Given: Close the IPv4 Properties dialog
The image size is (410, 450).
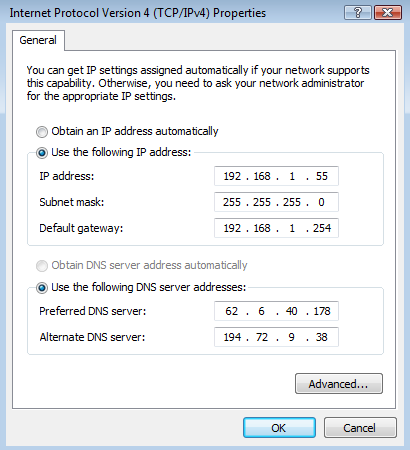Looking at the screenshot, I should (x=388, y=13).
